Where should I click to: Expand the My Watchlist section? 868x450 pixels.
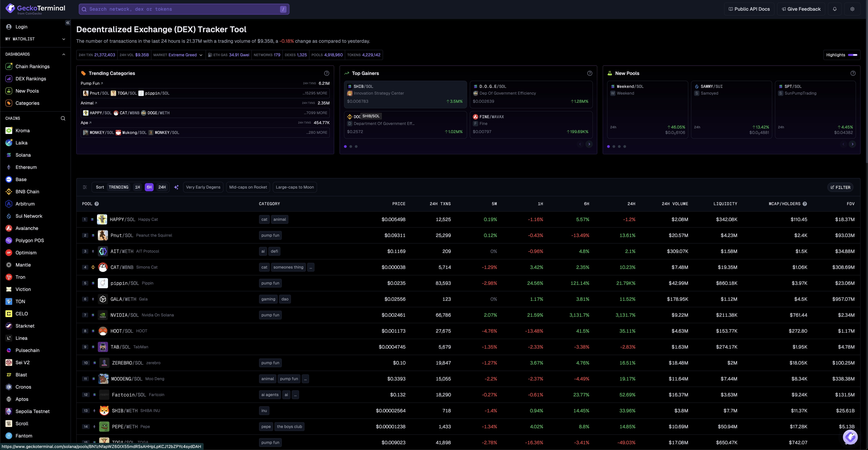64,39
